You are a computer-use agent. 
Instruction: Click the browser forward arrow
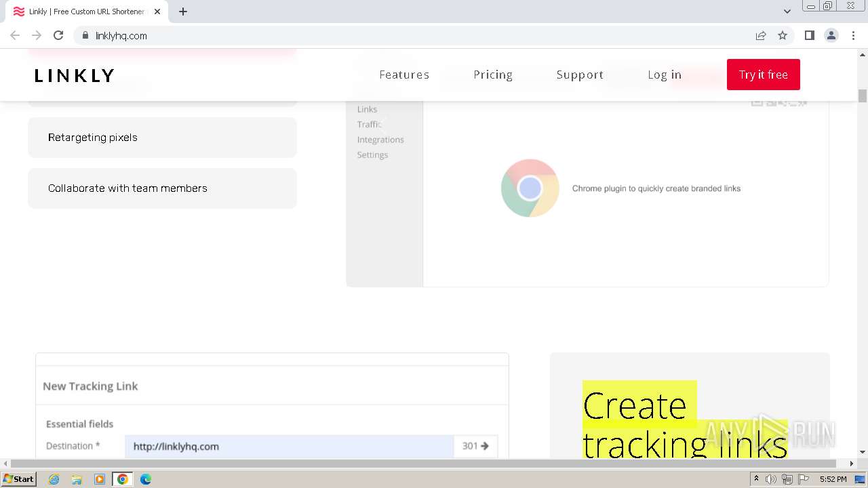[x=37, y=35]
